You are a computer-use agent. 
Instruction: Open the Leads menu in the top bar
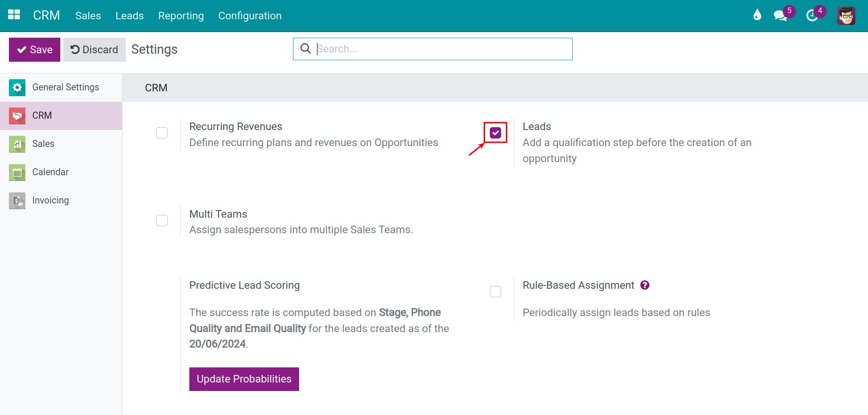(x=130, y=16)
